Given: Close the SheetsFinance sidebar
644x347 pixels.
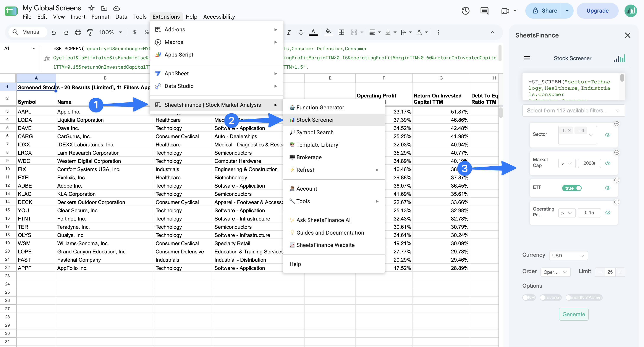Looking at the screenshot, I should click(x=627, y=35).
